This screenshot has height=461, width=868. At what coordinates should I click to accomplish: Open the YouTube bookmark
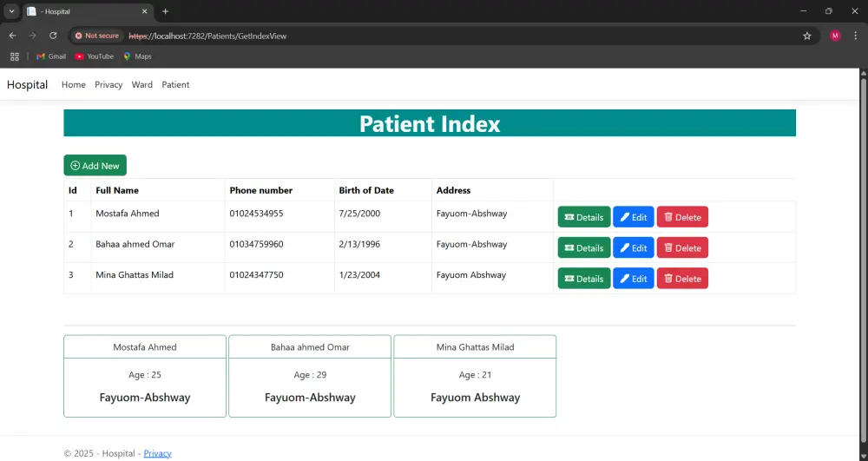click(x=94, y=56)
